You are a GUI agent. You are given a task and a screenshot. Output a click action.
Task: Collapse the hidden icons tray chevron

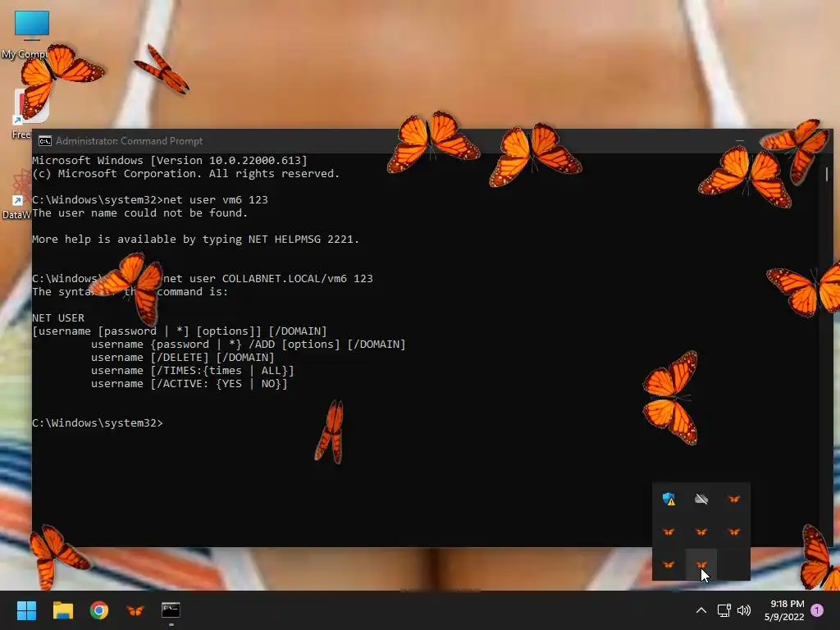[701, 610]
